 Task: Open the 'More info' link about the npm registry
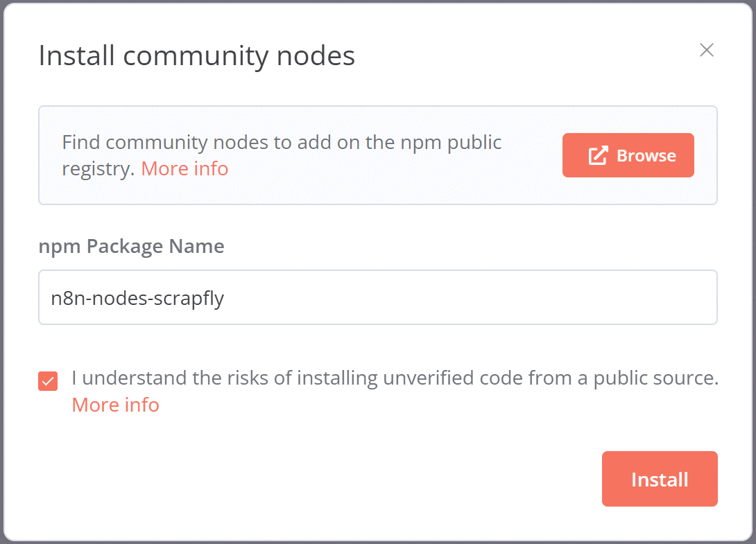tap(184, 168)
